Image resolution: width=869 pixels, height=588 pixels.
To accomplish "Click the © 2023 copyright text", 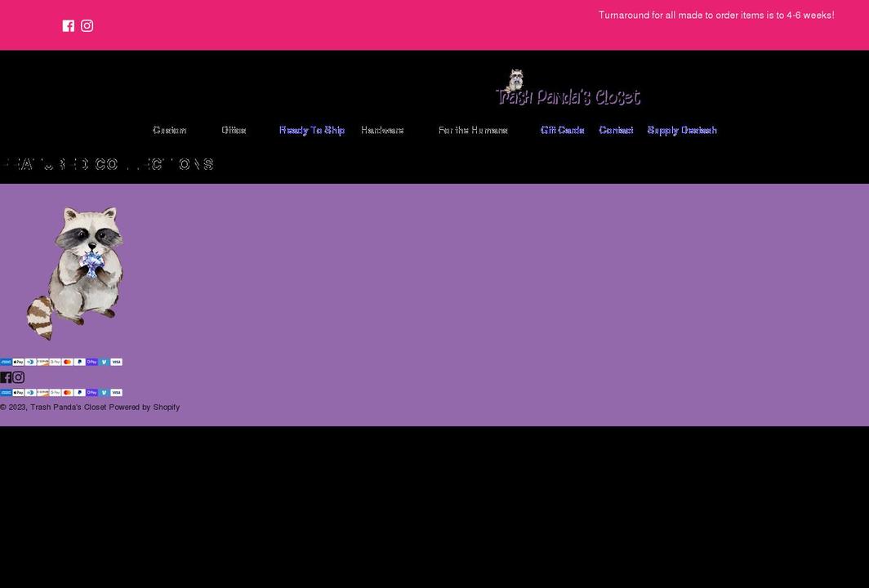I will [x=14, y=408].
